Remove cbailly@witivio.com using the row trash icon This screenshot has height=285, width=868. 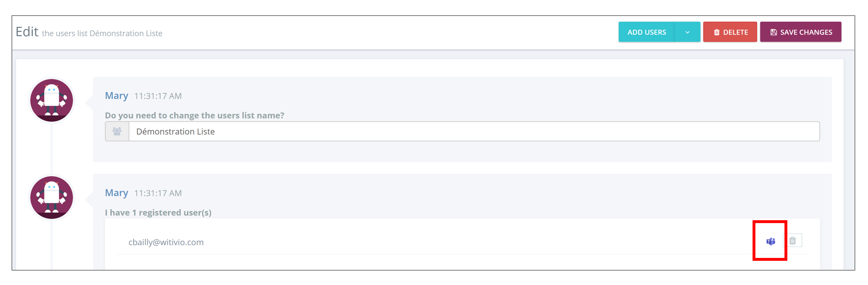click(x=793, y=241)
